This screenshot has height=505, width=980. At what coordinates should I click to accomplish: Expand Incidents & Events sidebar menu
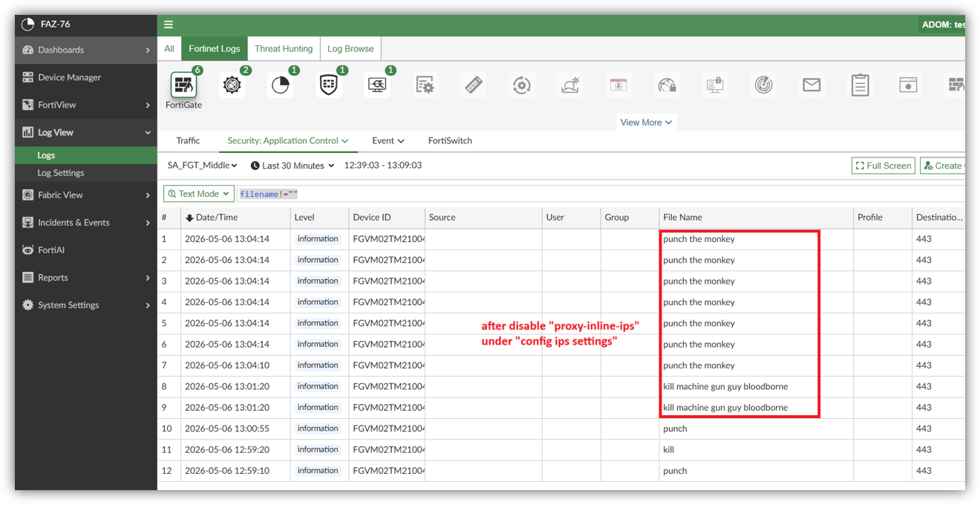click(x=86, y=223)
